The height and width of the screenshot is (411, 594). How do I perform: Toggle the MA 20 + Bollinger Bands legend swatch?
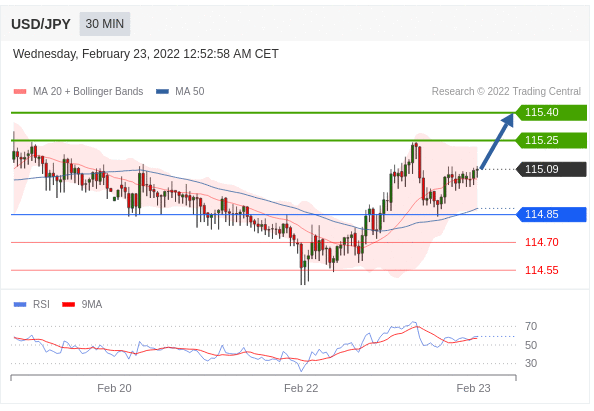(20, 92)
